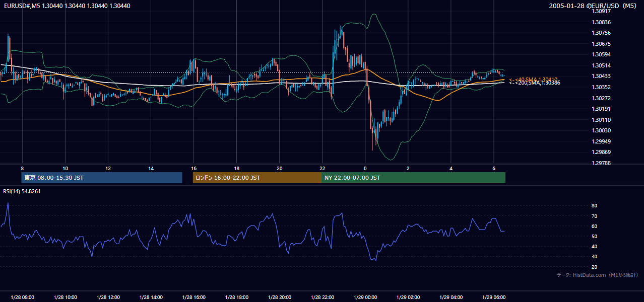This screenshot has height=302, width=644.
Task: Click price axis label 1.30675
Action: [x=601, y=44]
